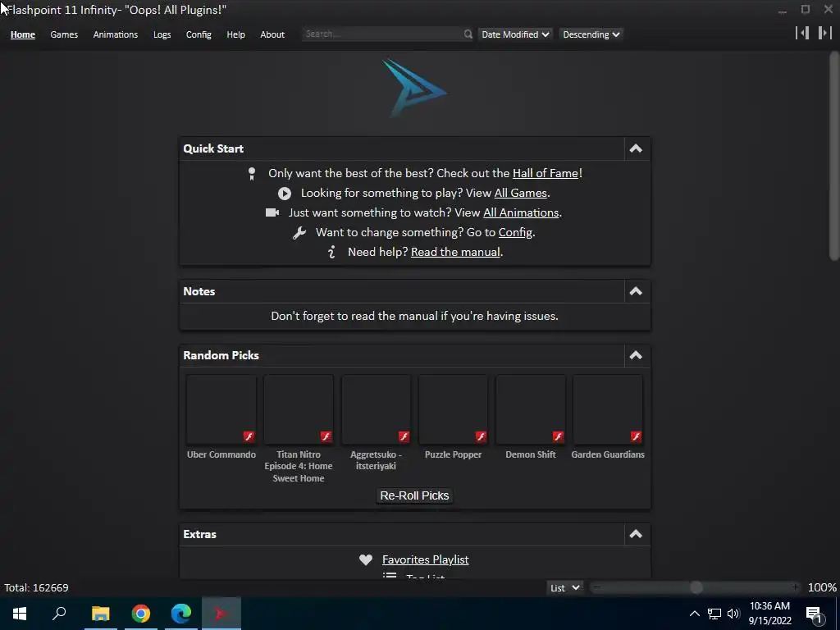Collapse the Extras section
840x630 pixels.
point(636,534)
